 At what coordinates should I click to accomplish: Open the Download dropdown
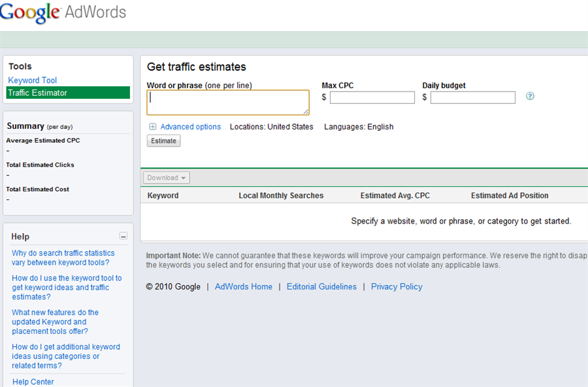[x=165, y=177]
